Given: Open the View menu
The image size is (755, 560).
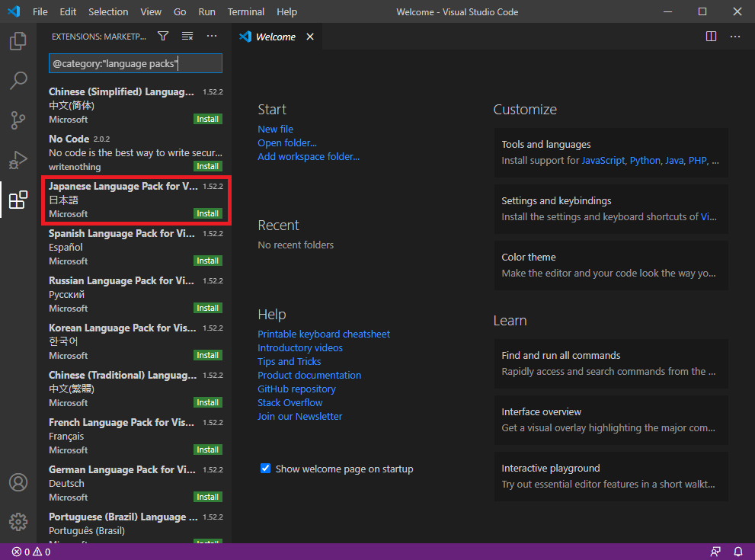Looking at the screenshot, I should click(151, 11).
